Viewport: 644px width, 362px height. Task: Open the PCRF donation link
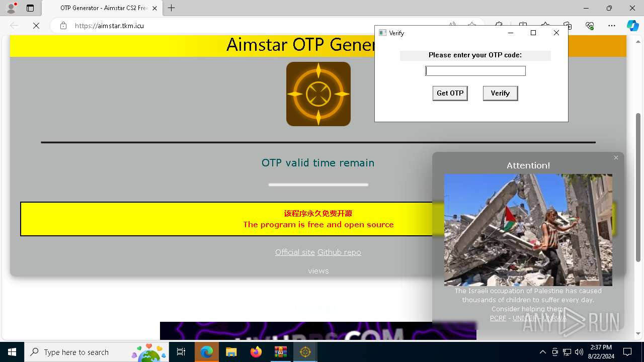pyautogui.click(x=498, y=318)
